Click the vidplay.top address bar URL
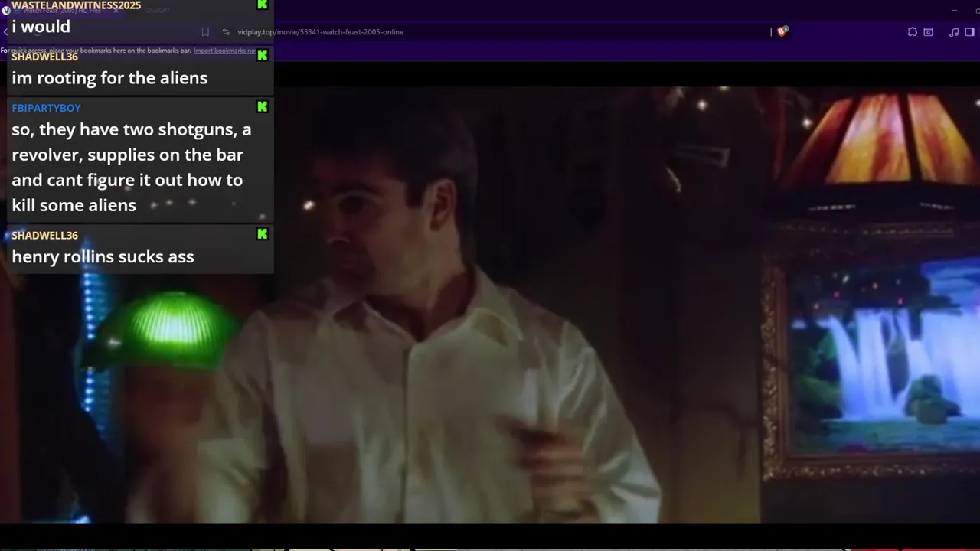Viewport: 980px width, 551px height. (320, 32)
